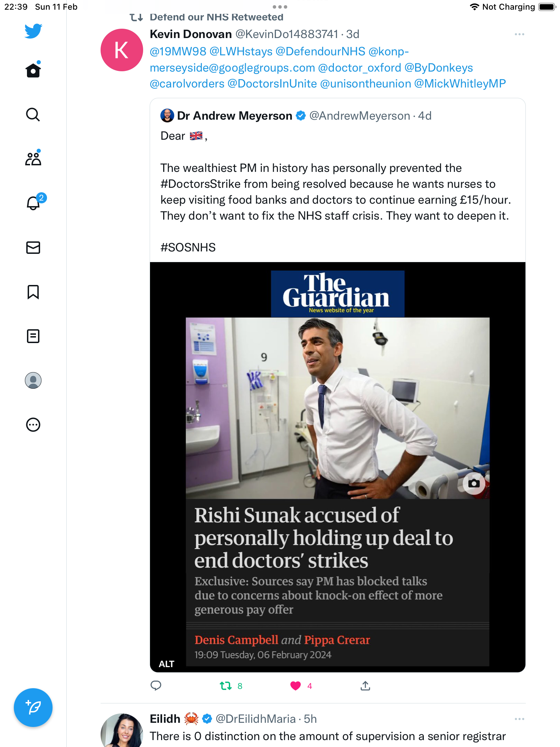Open Messages envelope icon
The width and height of the screenshot is (560, 747).
point(33,248)
